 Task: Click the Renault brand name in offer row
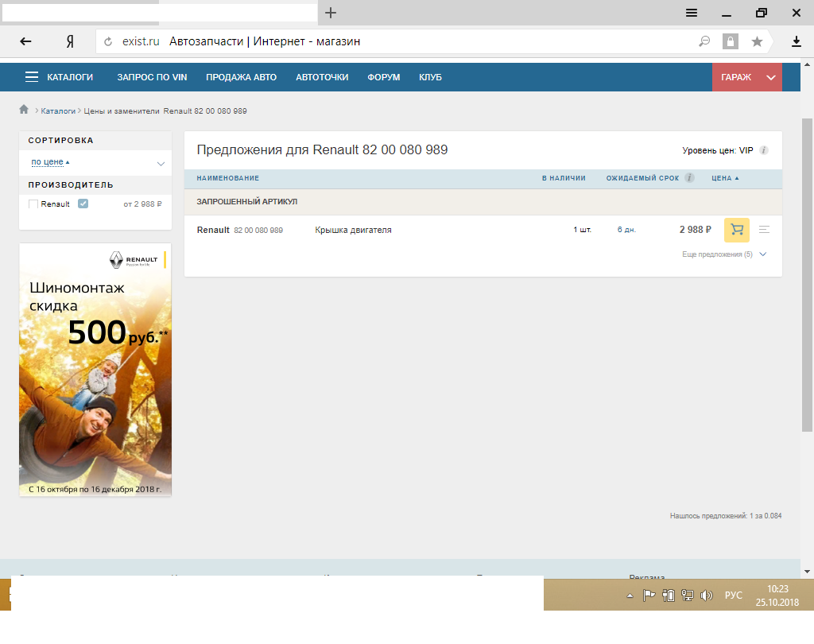click(x=213, y=230)
